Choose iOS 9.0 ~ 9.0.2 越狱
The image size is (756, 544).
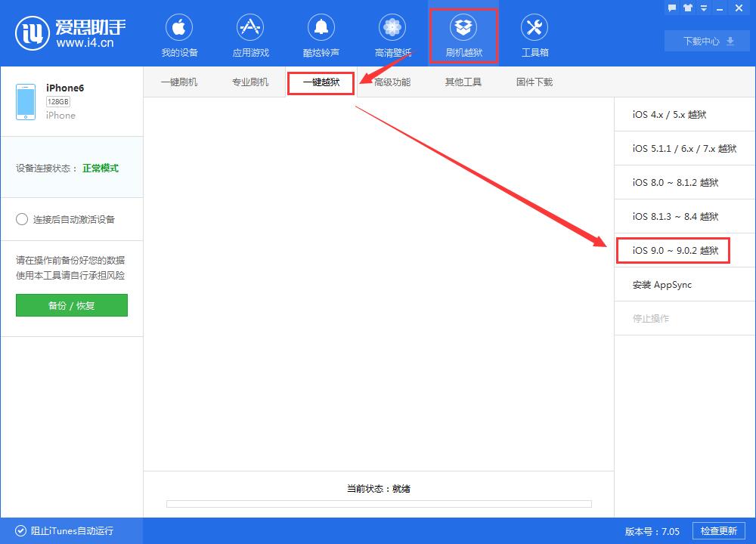[673, 250]
